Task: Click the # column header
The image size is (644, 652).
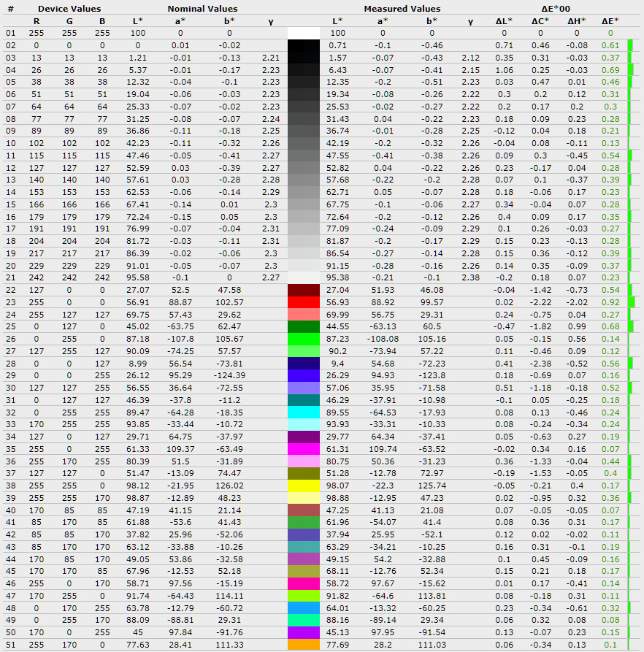Action: coord(10,9)
